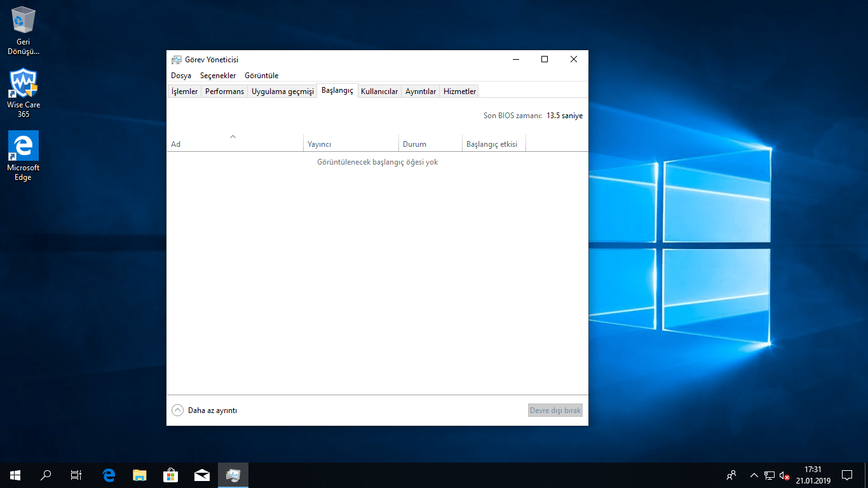Viewport: 868px width, 488px height.
Task: Sort by the Yayıncı column header
Action: pos(351,144)
